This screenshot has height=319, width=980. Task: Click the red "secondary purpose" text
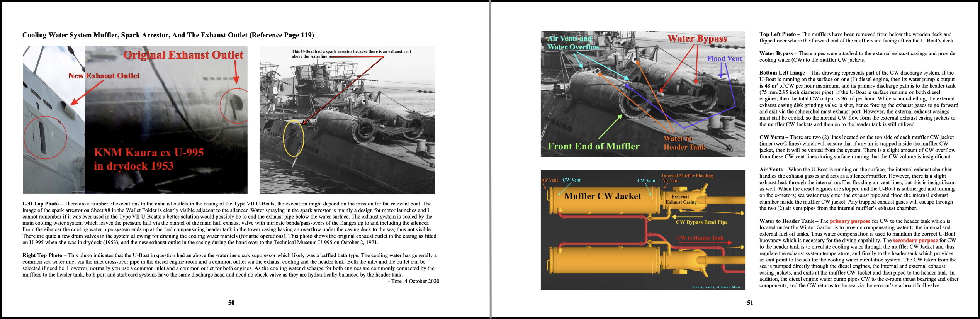click(915, 241)
